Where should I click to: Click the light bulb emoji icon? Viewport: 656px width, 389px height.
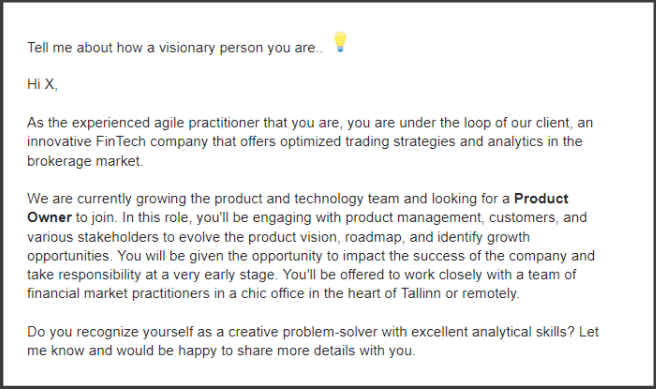pyautogui.click(x=340, y=42)
